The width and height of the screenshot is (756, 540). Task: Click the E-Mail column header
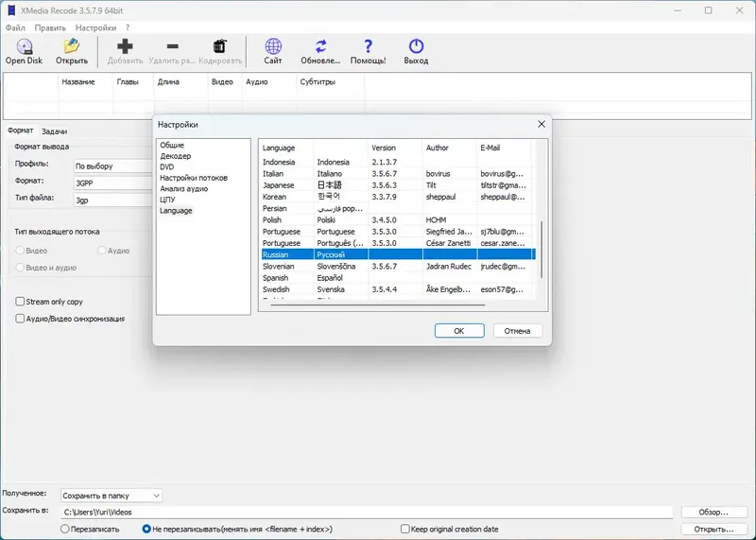coord(504,148)
